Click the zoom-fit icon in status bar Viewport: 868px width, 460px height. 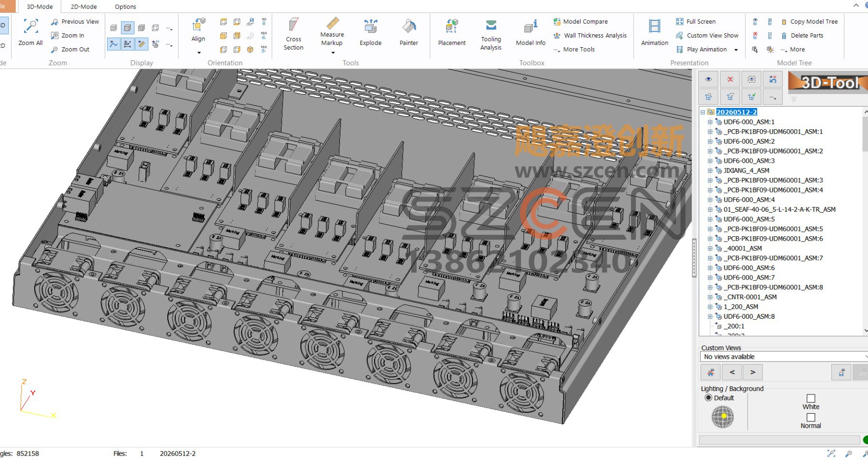(831, 453)
